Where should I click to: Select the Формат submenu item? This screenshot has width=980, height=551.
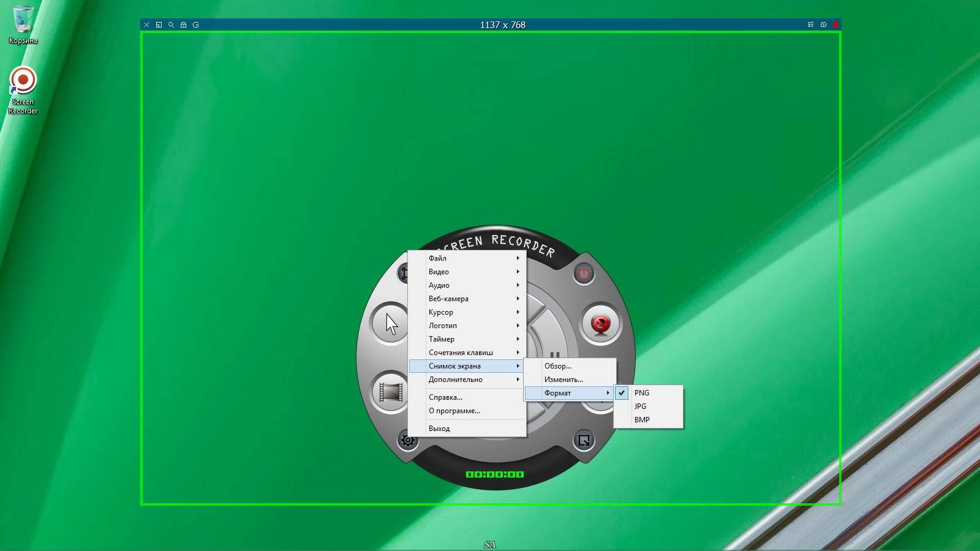(570, 393)
